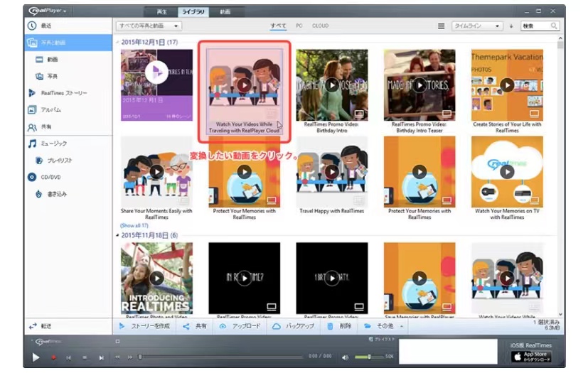Open the タイムライン sort dropdown
The width and height of the screenshot is (588, 373).
tap(477, 26)
